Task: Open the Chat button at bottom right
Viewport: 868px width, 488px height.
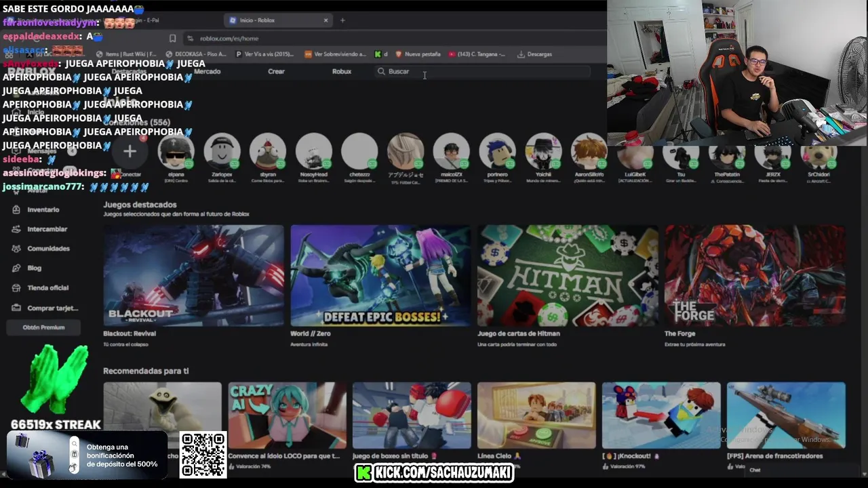Action: click(755, 470)
